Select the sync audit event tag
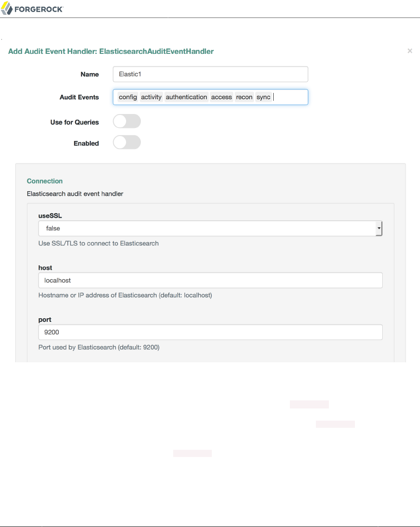The width and height of the screenshot is (420, 527). coord(263,97)
